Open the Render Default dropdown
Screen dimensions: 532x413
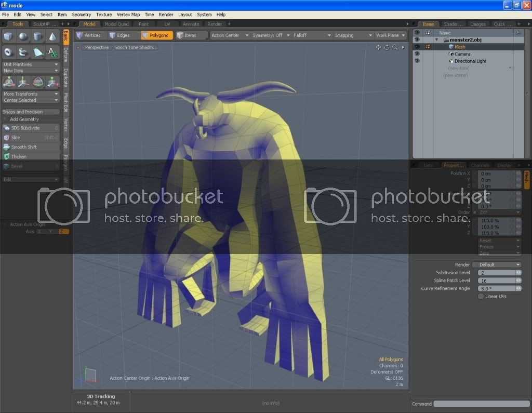497,265
